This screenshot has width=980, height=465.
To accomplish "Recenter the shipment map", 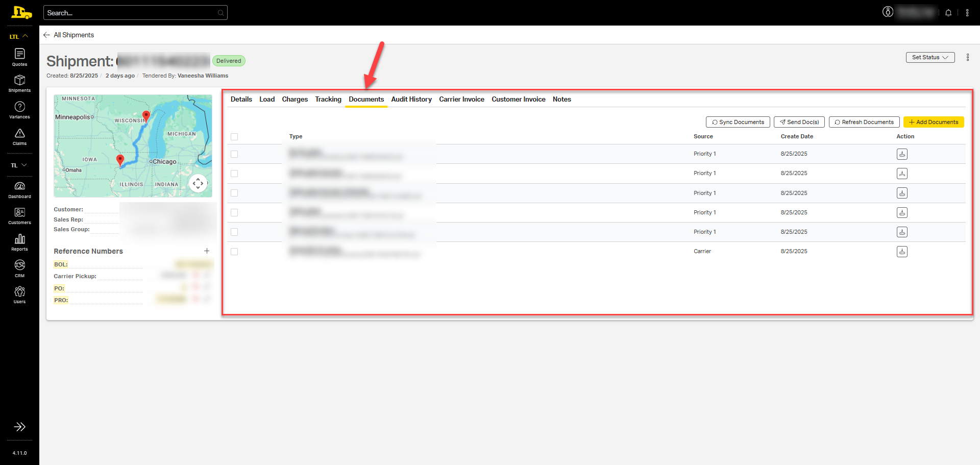I will (x=198, y=183).
